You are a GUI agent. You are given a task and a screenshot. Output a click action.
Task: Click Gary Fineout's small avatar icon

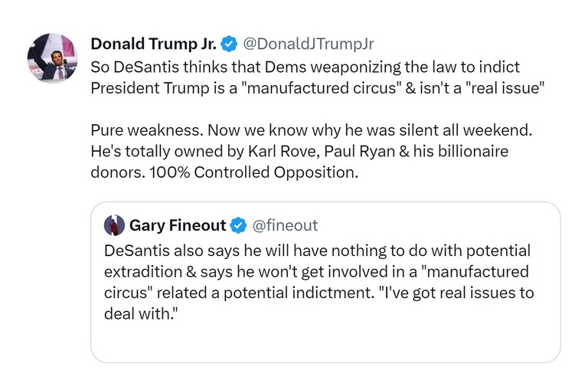pos(114,225)
